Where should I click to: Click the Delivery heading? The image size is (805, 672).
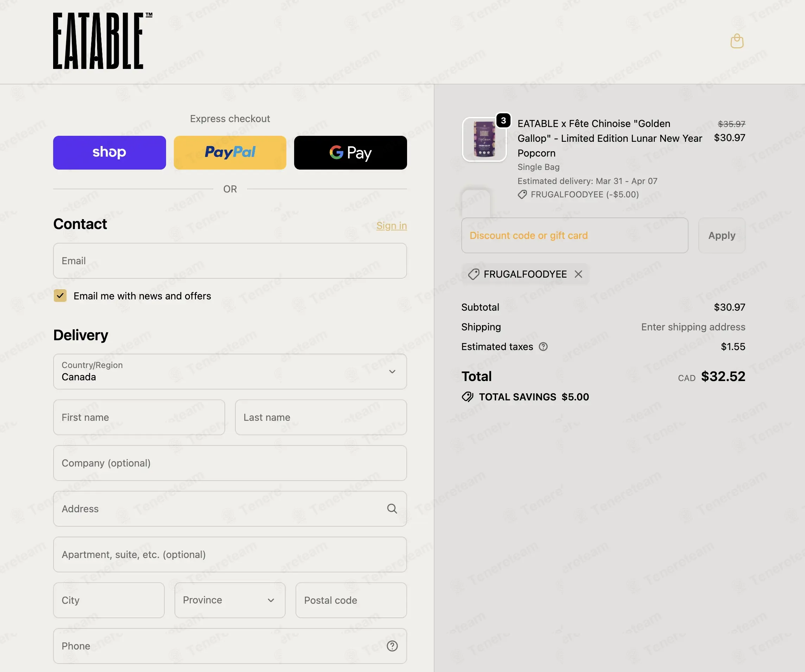point(81,335)
